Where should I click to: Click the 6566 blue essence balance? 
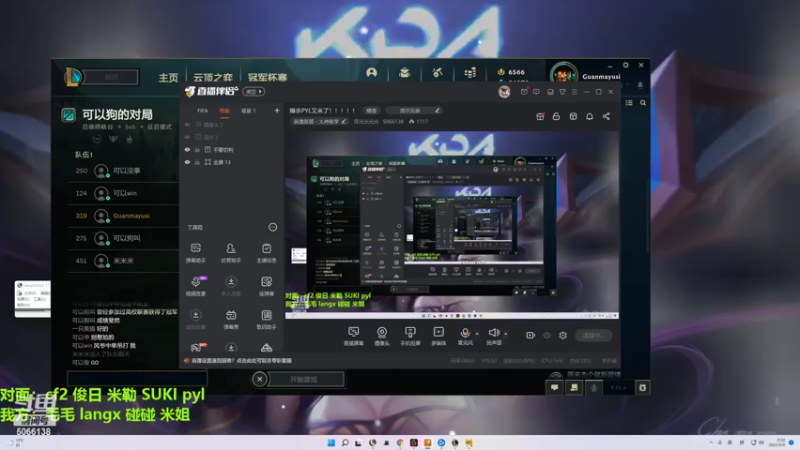[511, 72]
